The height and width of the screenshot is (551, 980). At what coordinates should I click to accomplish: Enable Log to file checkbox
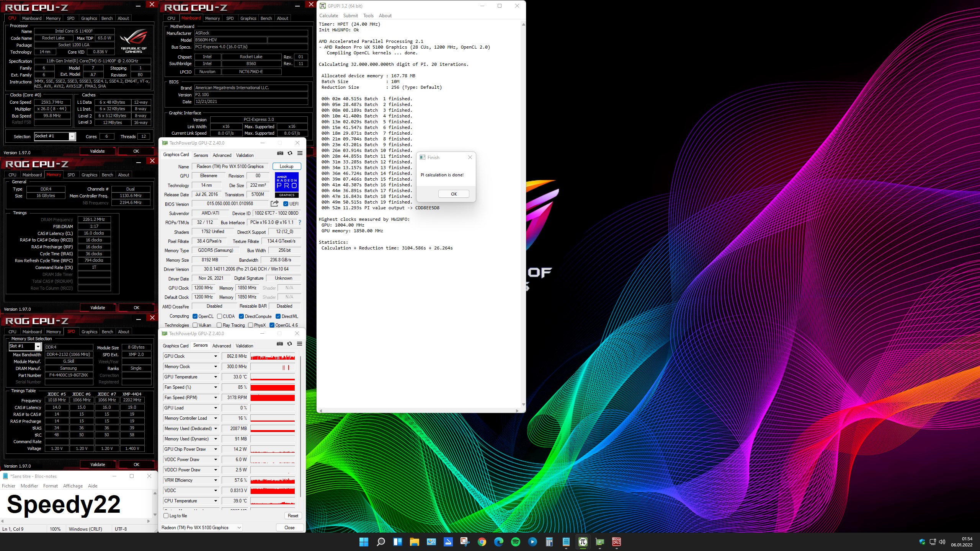[166, 516]
